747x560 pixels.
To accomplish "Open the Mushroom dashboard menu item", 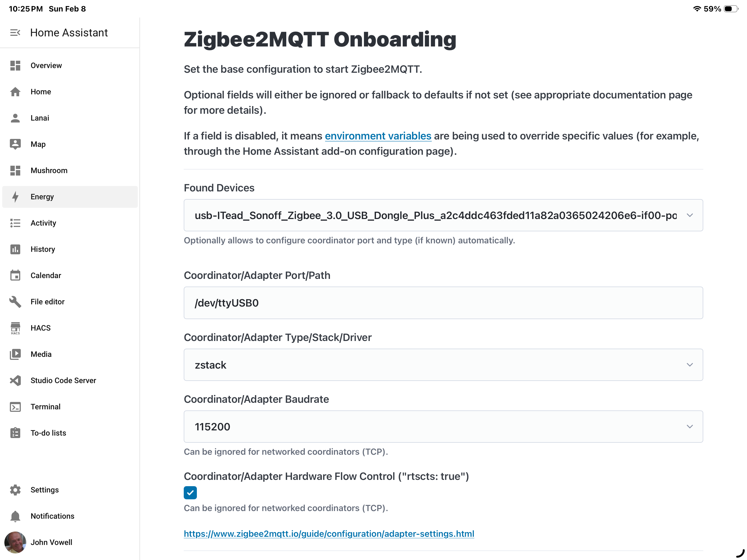I will point(49,171).
